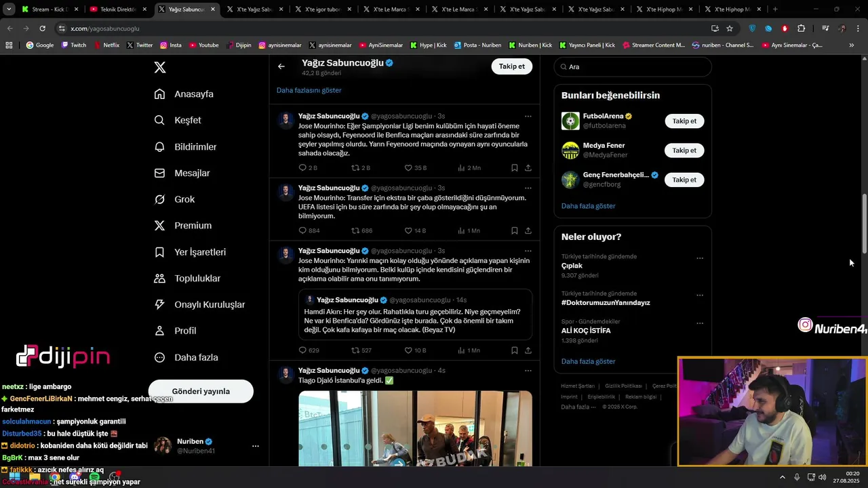
Task: Reload the page in browser
Action: [42, 28]
